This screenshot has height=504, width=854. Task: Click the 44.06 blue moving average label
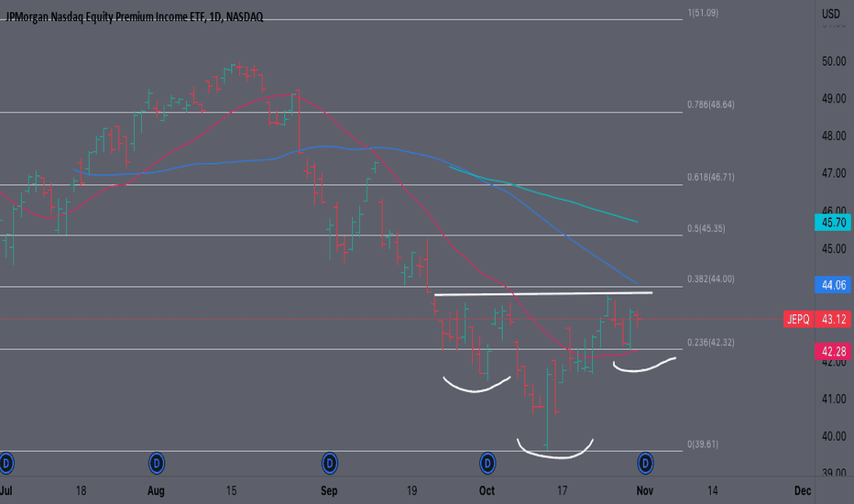833,284
